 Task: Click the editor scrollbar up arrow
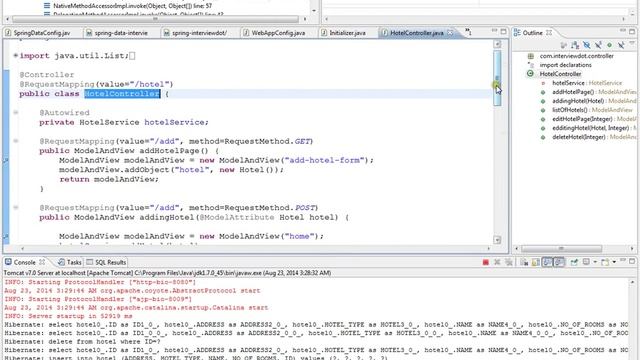click(497, 44)
